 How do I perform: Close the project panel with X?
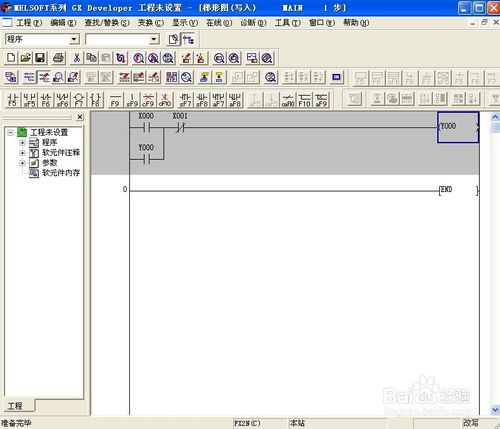pos(80,117)
